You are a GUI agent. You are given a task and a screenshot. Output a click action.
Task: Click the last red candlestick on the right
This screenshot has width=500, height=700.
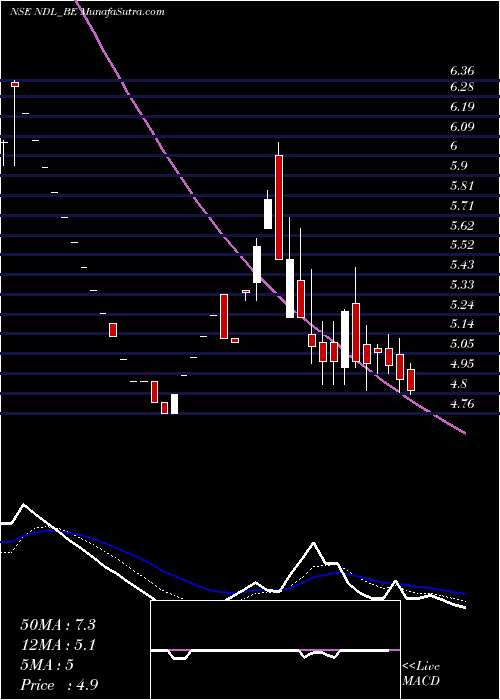coord(411,379)
